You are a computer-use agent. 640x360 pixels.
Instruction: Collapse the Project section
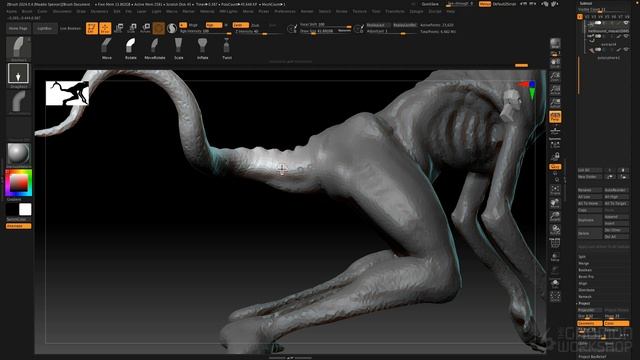(x=584, y=303)
